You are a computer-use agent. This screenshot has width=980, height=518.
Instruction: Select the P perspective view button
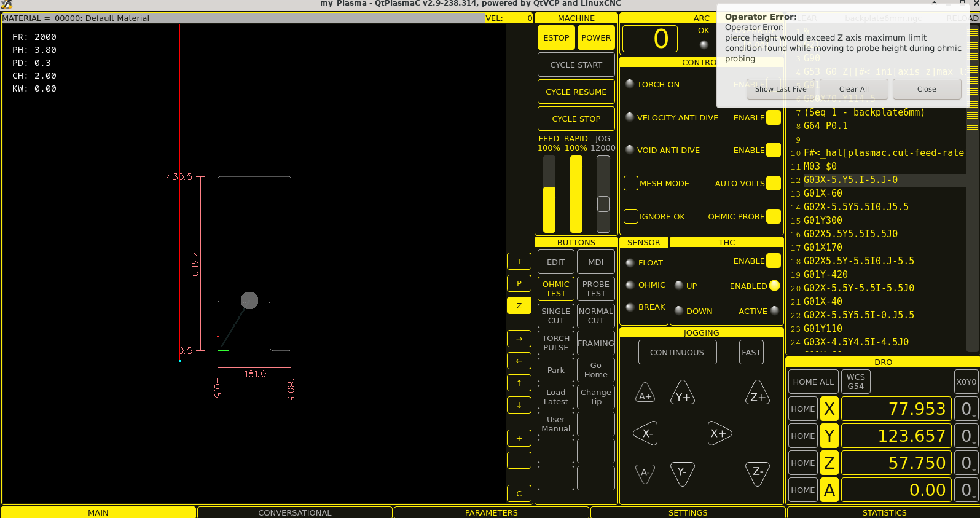519,283
